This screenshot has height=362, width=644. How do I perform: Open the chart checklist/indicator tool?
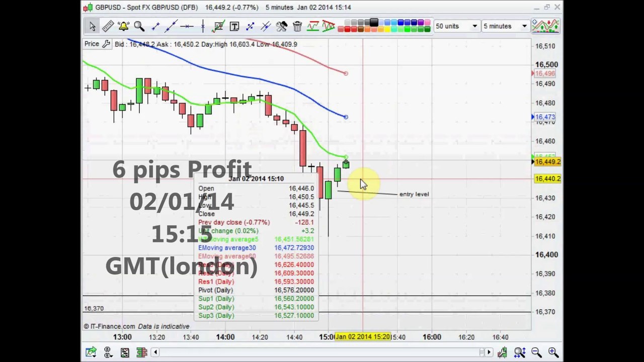click(218, 26)
